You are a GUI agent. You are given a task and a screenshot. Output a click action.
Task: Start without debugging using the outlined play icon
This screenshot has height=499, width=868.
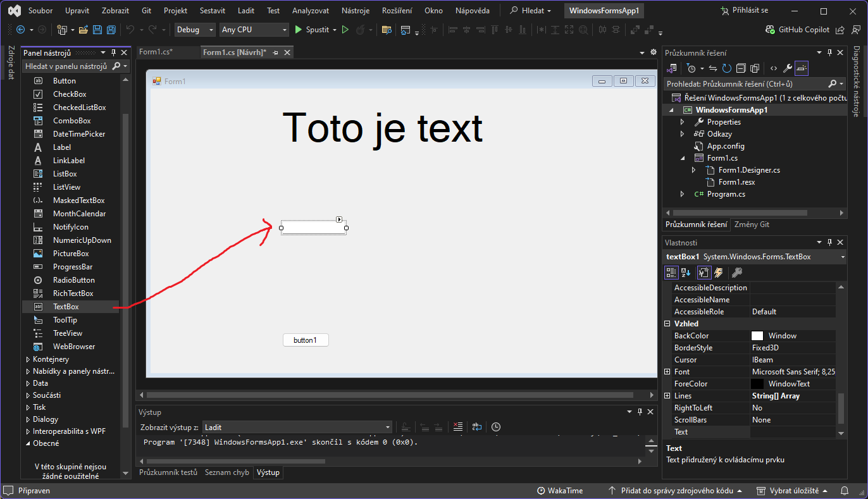point(345,30)
